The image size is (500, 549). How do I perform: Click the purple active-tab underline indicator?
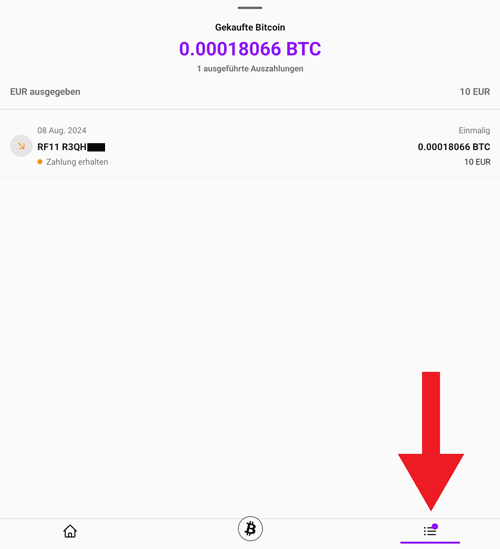click(430, 543)
